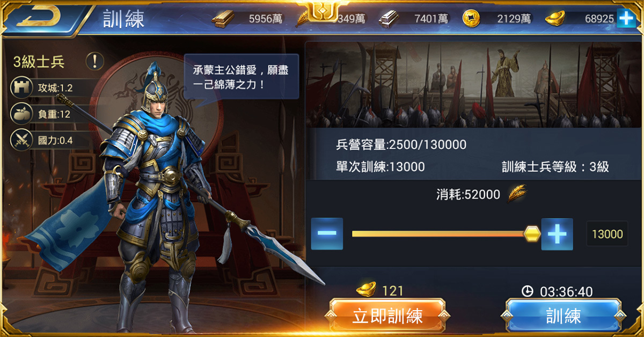Add more gold with the plus icon
Image resolution: width=644 pixels, height=337 pixels.
tap(626, 19)
